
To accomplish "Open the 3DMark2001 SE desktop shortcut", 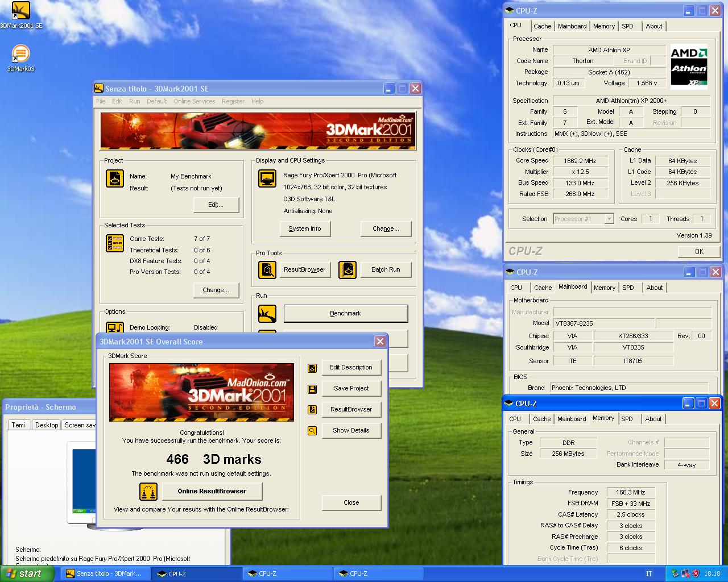I will click(x=21, y=15).
